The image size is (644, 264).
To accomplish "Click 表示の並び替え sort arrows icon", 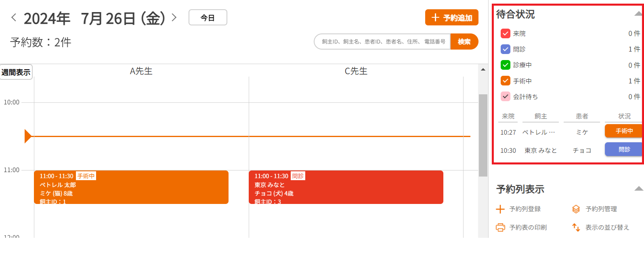I will [576, 227].
